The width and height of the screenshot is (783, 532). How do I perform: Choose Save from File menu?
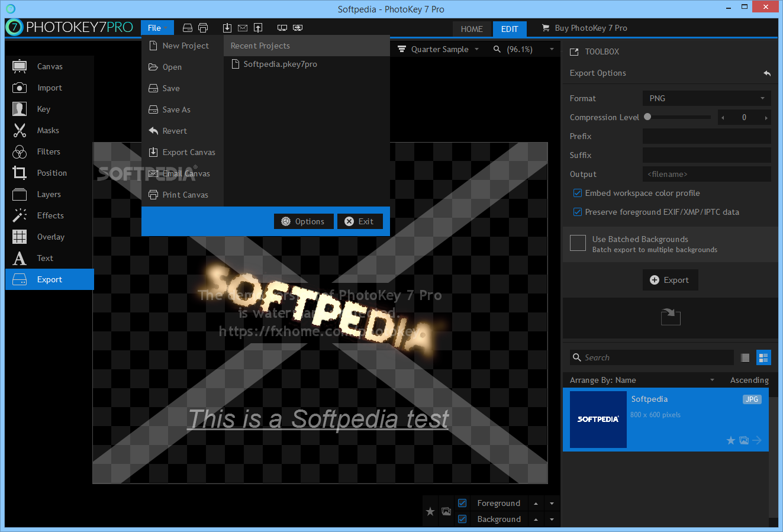182,88
